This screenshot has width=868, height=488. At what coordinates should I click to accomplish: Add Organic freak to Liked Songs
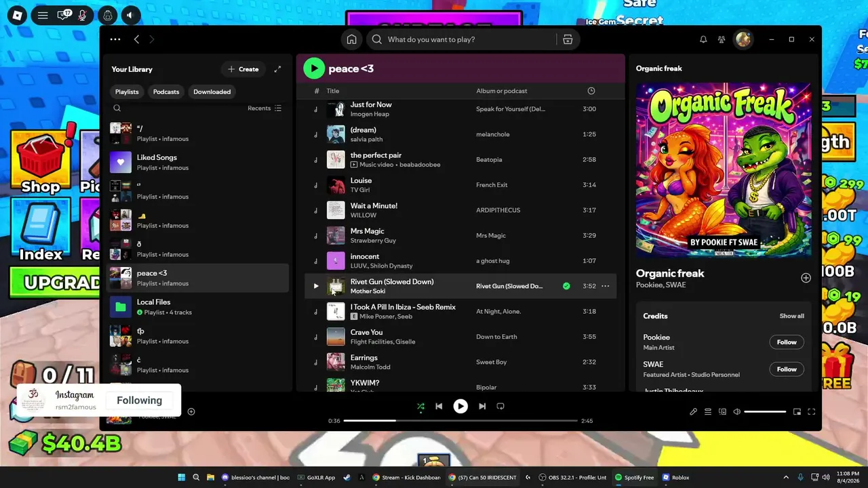[x=806, y=278]
